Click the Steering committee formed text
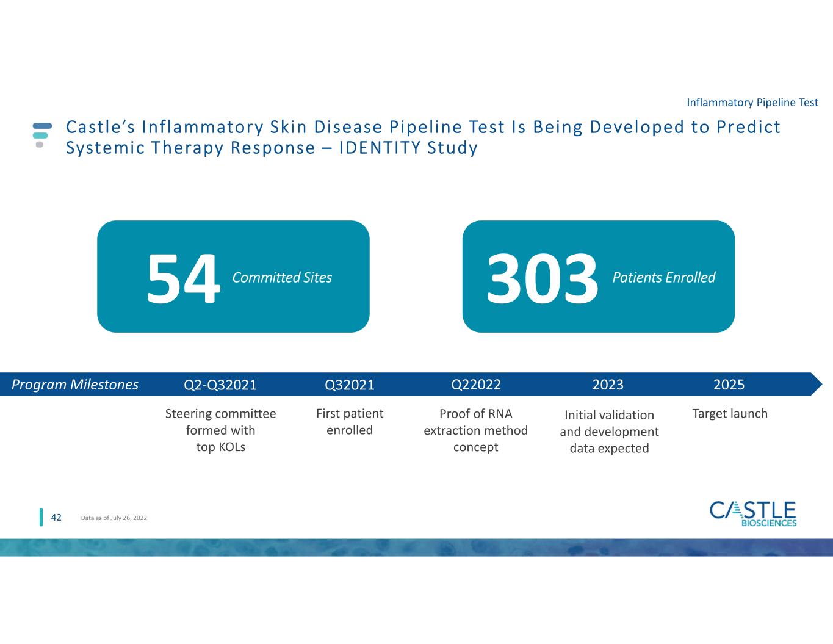833x644 pixels. [220, 430]
